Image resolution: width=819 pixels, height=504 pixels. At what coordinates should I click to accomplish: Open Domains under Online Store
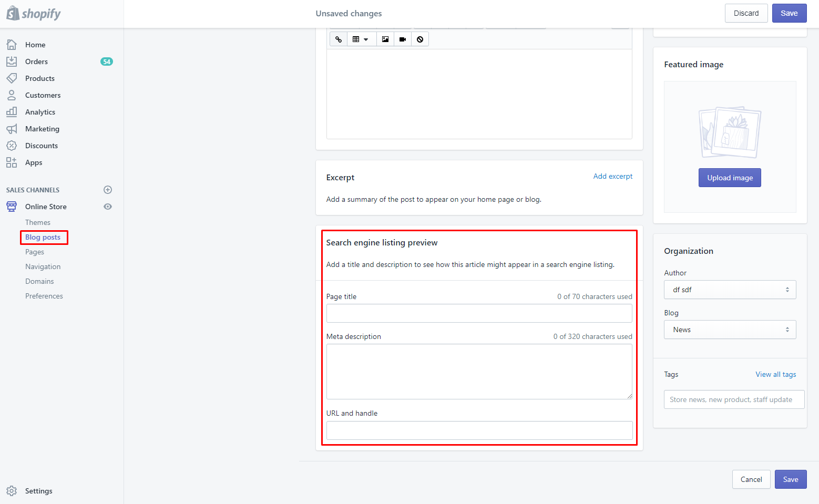coord(39,281)
